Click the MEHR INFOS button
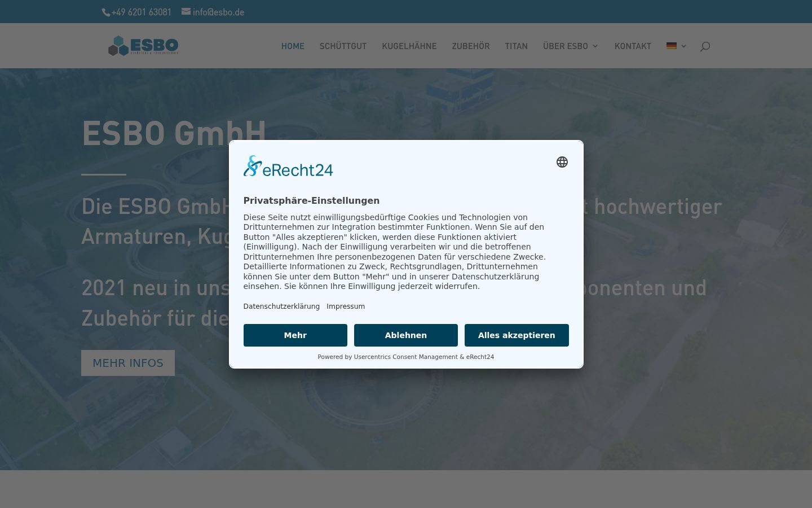This screenshot has height=508, width=812. pyautogui.click(x=128, y=363)
